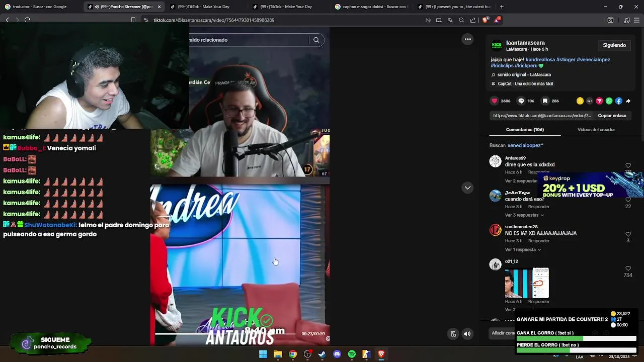This screenshot has width=644, height=362.
Task: Click Responder under JohnVega comment
Action: pyautogui.click(x=538, y=207)
